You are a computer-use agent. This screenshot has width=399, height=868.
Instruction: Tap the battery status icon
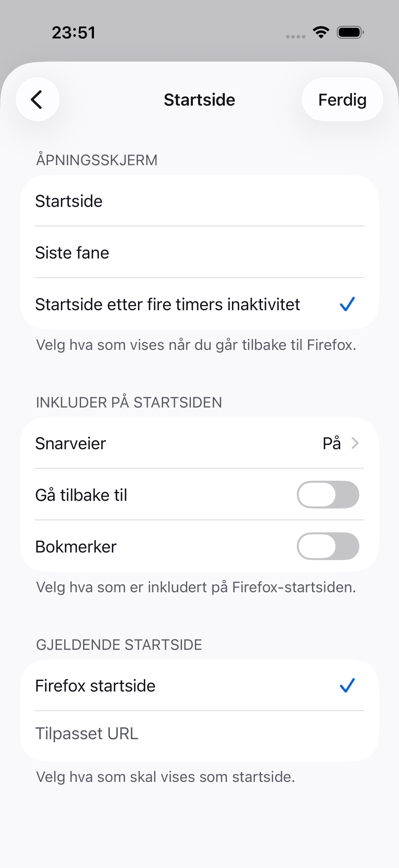point(350,32)
